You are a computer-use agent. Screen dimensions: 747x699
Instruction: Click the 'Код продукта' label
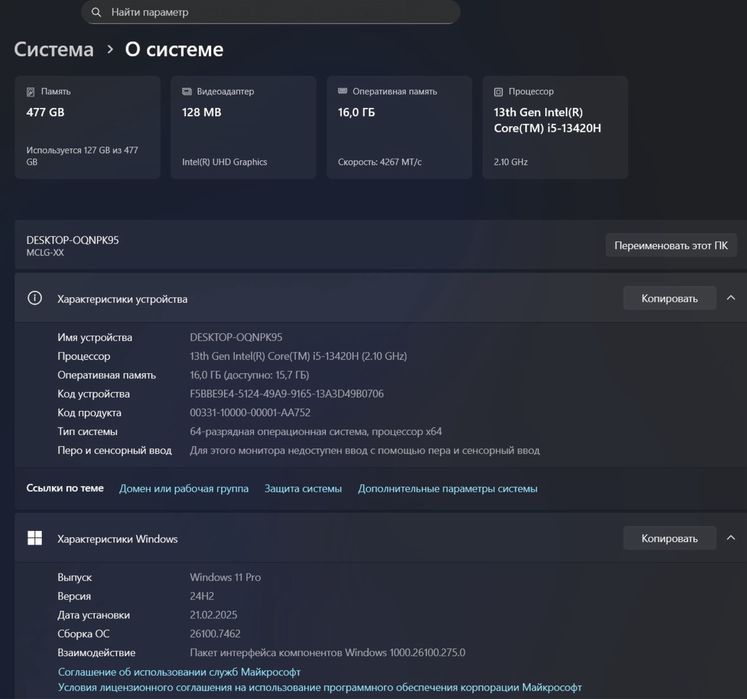click(89, 413)
